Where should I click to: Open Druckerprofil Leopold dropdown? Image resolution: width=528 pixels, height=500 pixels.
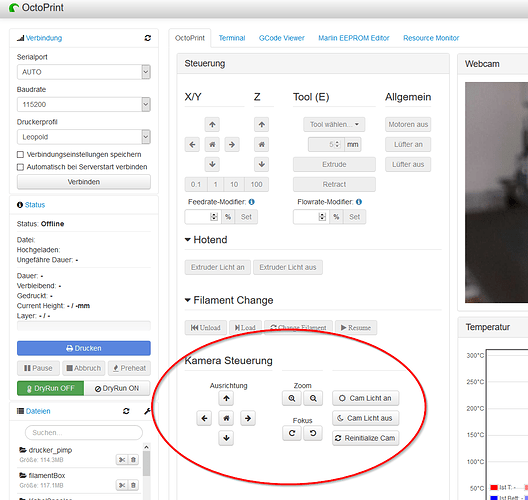click(84, 137)
